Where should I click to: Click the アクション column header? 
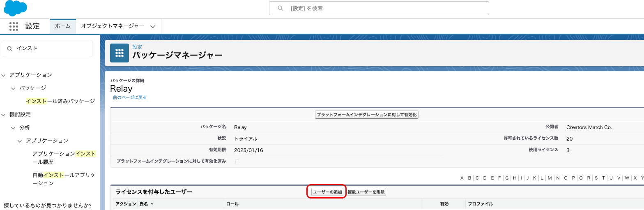click(125, 204)
